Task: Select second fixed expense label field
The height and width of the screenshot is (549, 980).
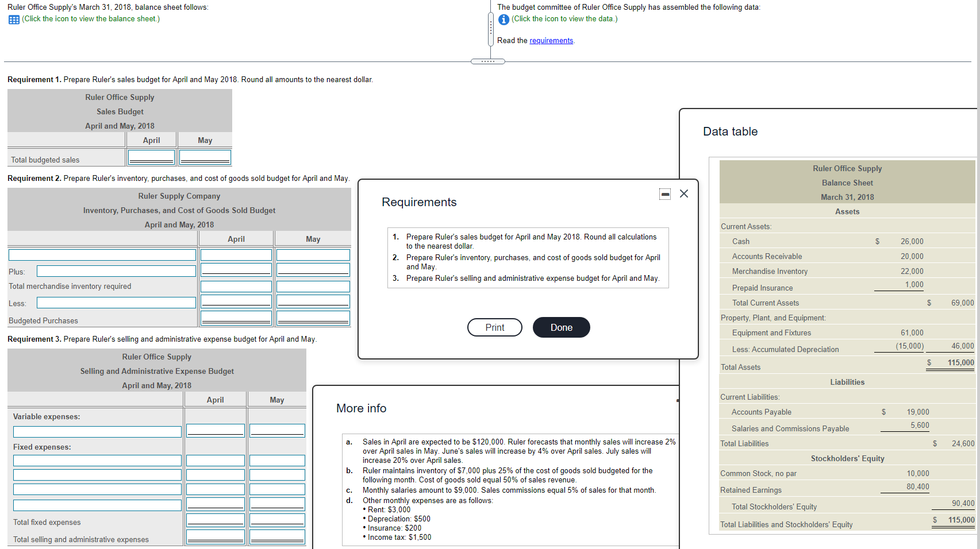Action: pyautogui.click(x=97, y=475)
